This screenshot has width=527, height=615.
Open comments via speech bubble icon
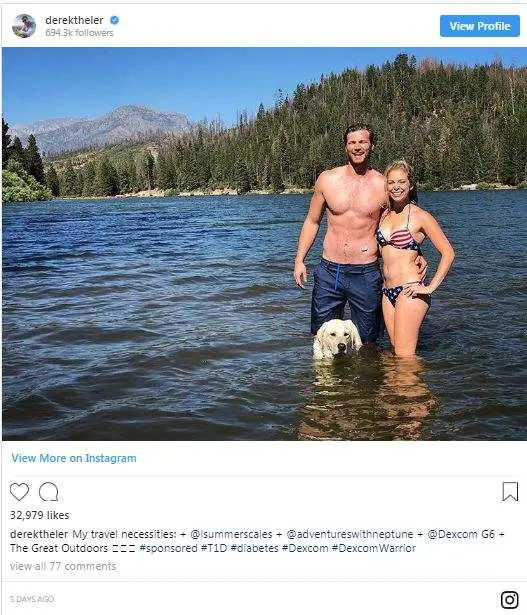(49, 492)
